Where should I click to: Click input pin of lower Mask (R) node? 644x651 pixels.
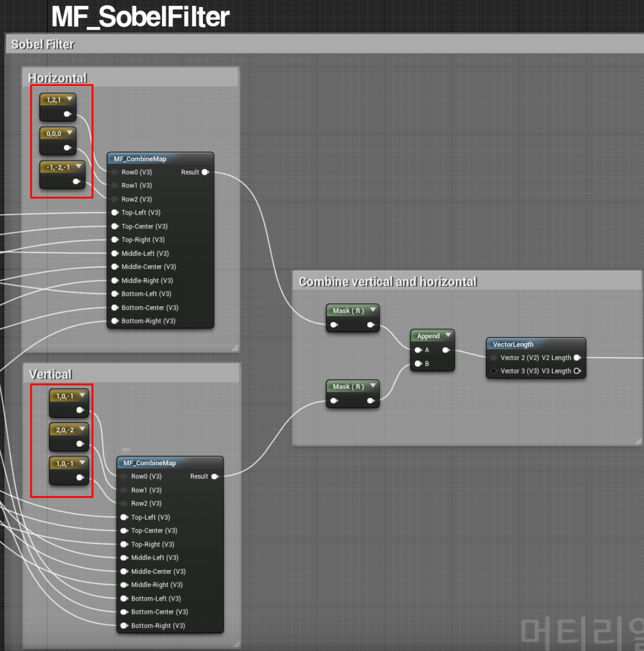coord(334,401)
